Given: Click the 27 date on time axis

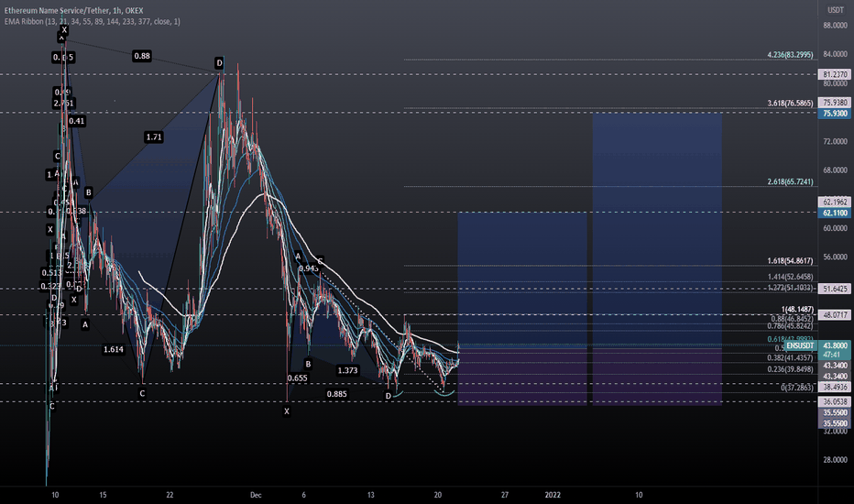Looking at the screenshot, I should (x=505, y=495).
